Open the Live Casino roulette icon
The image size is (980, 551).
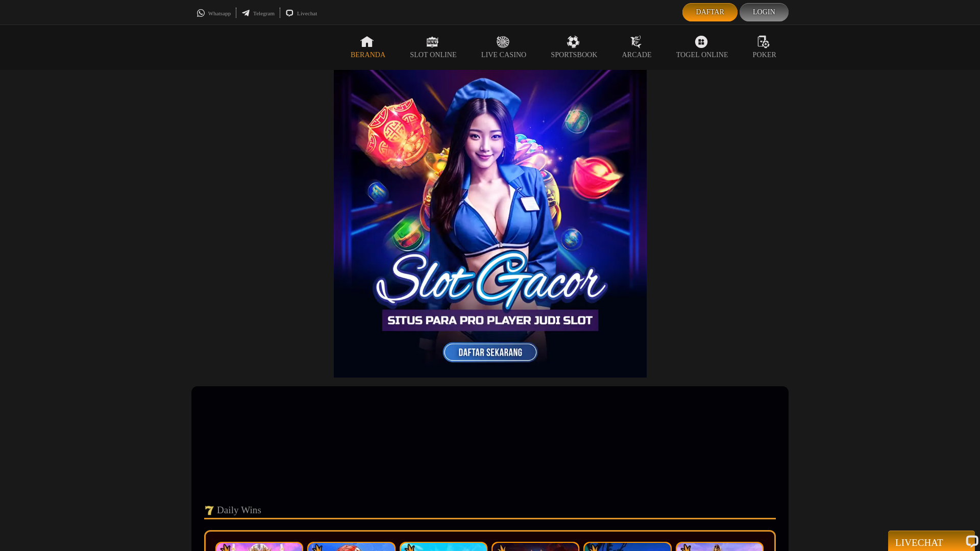tap(503, 42)
